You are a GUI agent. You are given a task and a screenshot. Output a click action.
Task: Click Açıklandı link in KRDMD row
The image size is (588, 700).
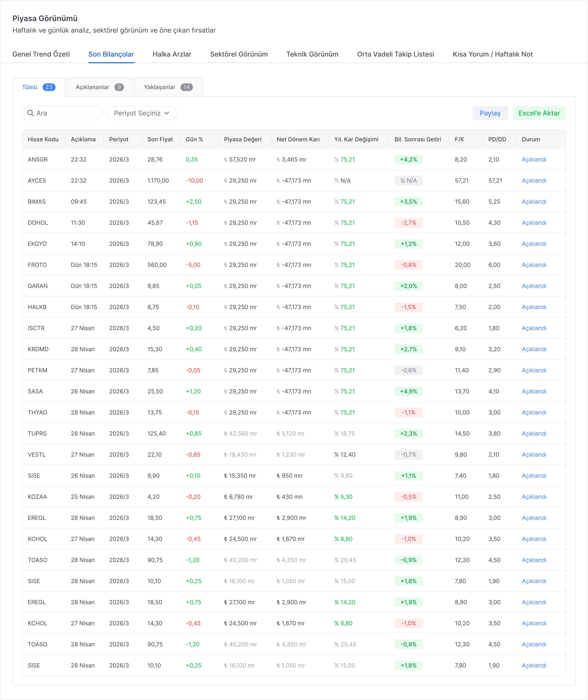pos(534,349)
